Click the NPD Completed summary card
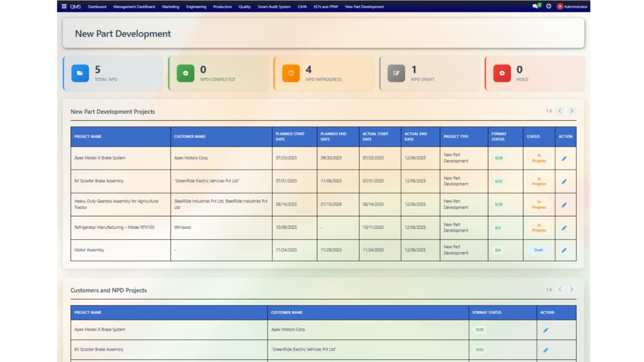Screen dimensions: 644x362 click(x=218, y=73)
